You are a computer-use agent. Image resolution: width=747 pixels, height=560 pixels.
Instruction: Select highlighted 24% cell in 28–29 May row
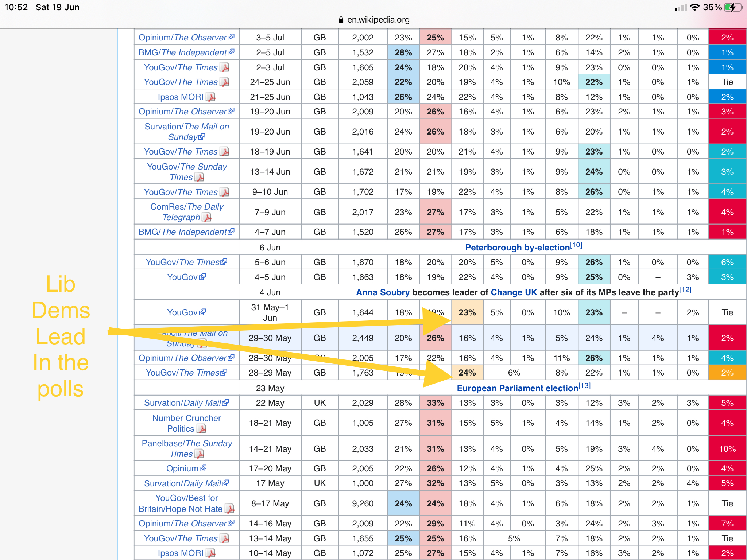click(467, 373)
